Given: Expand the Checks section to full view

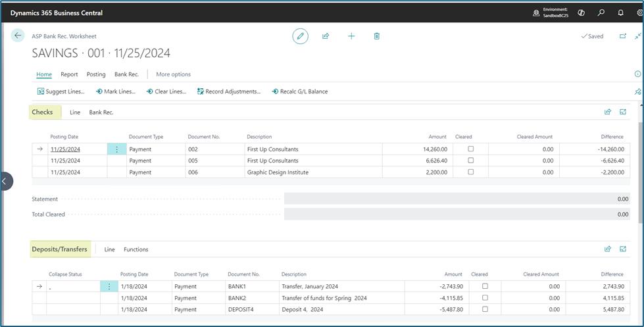Looking at the screenshot, I should 623,112.
